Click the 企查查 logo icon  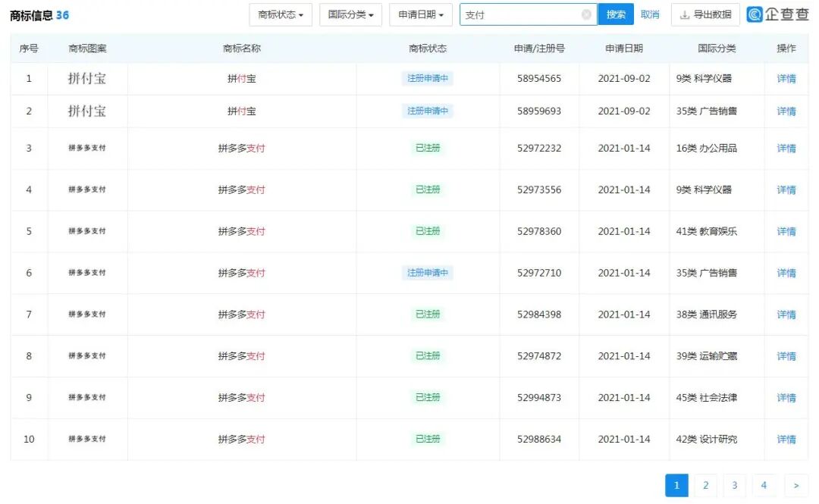coord(754,14)
